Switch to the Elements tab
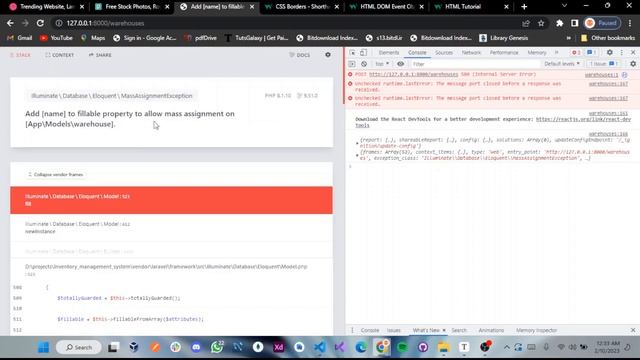 point(389,53)
